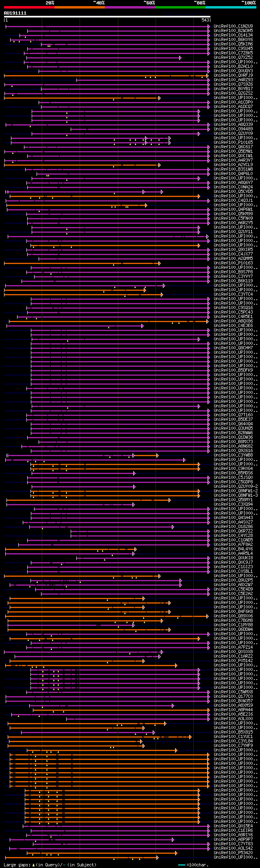The width and height of the screenshot is (260, 868).
Task: Select label UniRef100_A8QX86
Action: point(233,321)
